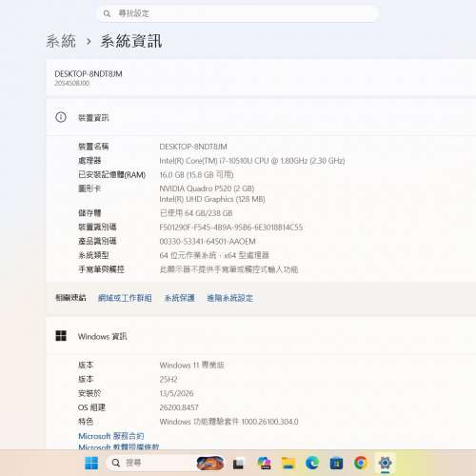Image resolution: width=476 pixels, height=476 pixels.
Task: Open Task View from the taskbar
Action: 238,464
